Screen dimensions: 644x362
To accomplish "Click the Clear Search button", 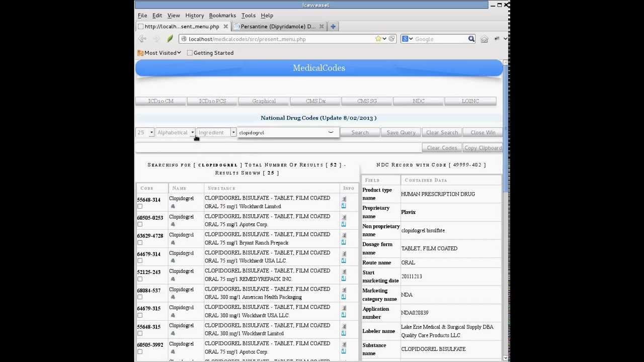I will click(x=442, y=132).
